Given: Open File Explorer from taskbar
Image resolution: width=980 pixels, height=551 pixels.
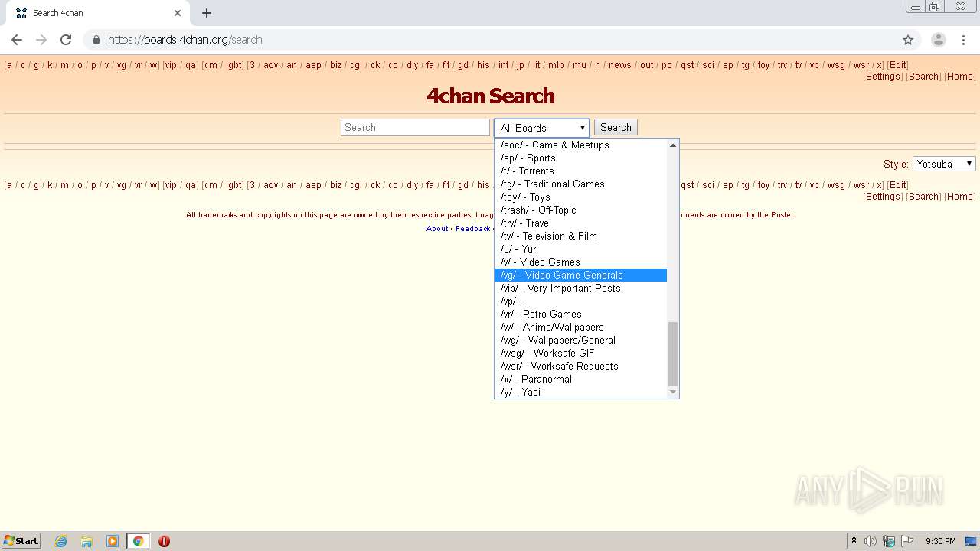Looking at the screenshot, I should (87, 541).
